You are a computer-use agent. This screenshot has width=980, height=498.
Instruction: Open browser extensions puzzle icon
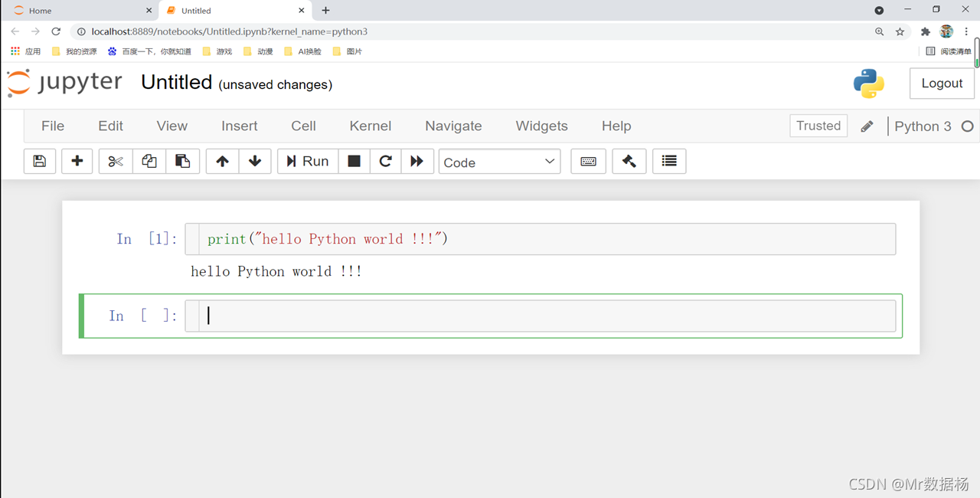[926, 31]
